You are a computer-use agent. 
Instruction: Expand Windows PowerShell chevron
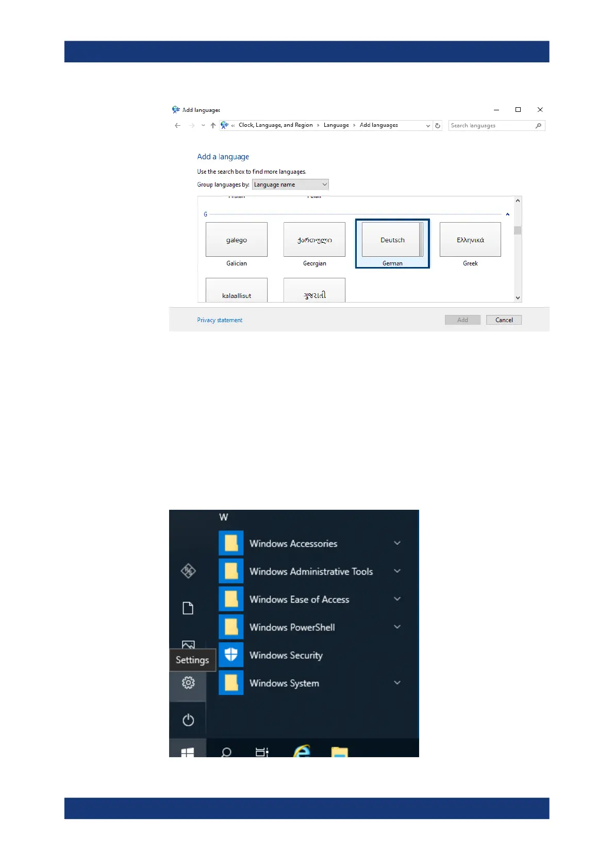(x=397, y=627)
